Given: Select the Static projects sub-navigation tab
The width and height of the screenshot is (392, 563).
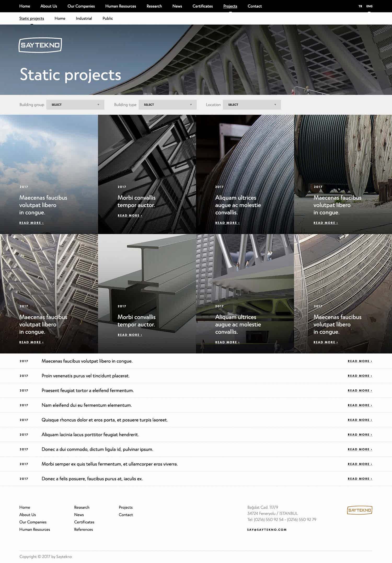Looking at the screenshot, I should pos(32,18).
